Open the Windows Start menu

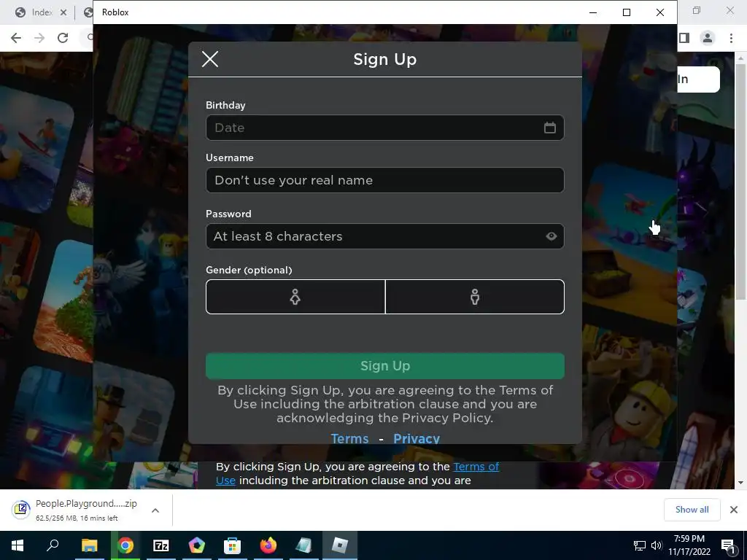[18, 545]
